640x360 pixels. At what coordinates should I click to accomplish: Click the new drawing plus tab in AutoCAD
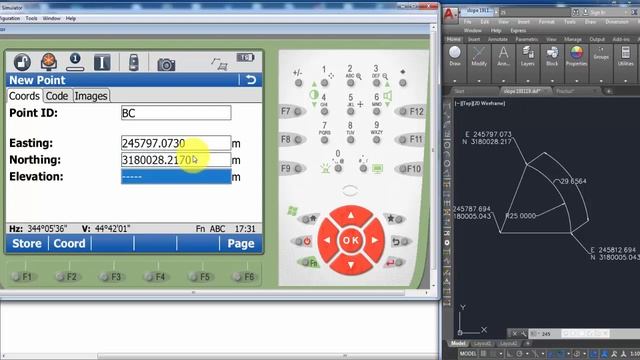tap(608, 91)
